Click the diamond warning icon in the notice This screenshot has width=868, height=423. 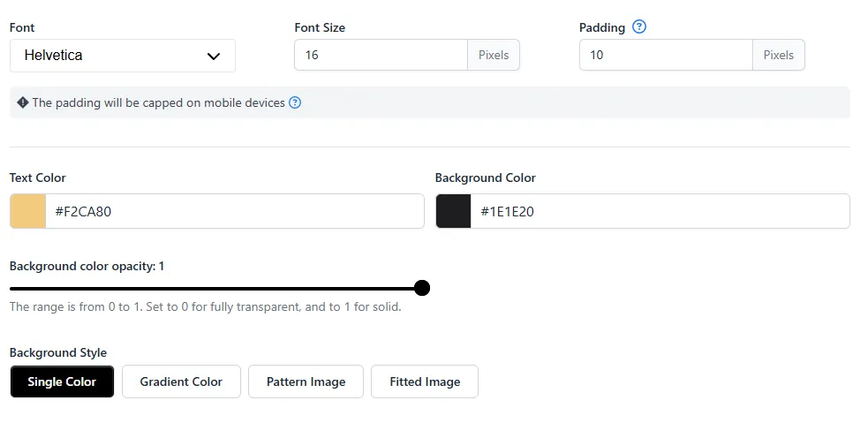(x=23, y=102)
